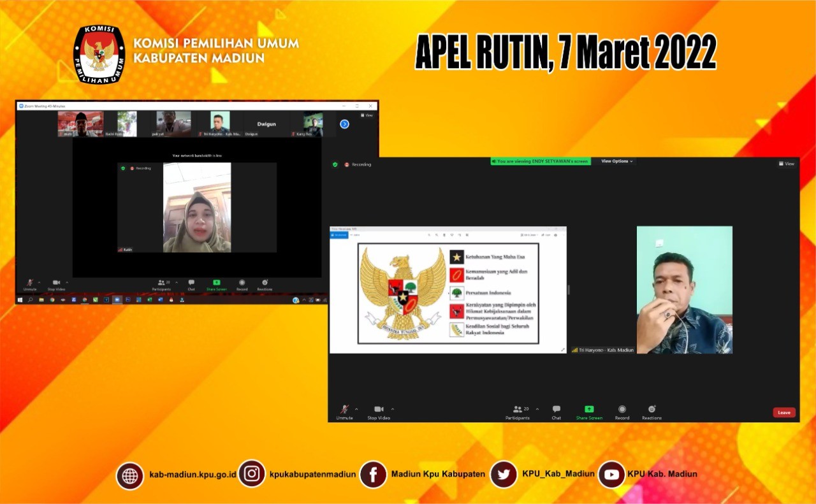The height and width of the screenshot is (504, 816).
Task: Start Record in the larger Zoom window
Action: click(x=622, y=410)
